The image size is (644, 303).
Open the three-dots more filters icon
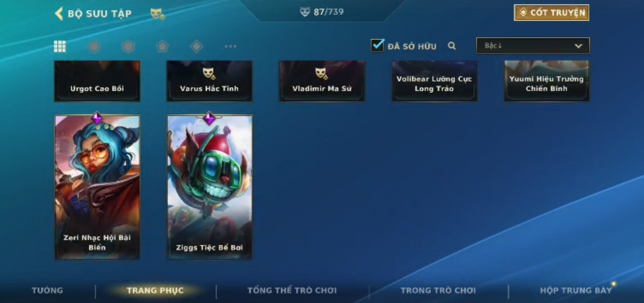click(x=230, y=46)
